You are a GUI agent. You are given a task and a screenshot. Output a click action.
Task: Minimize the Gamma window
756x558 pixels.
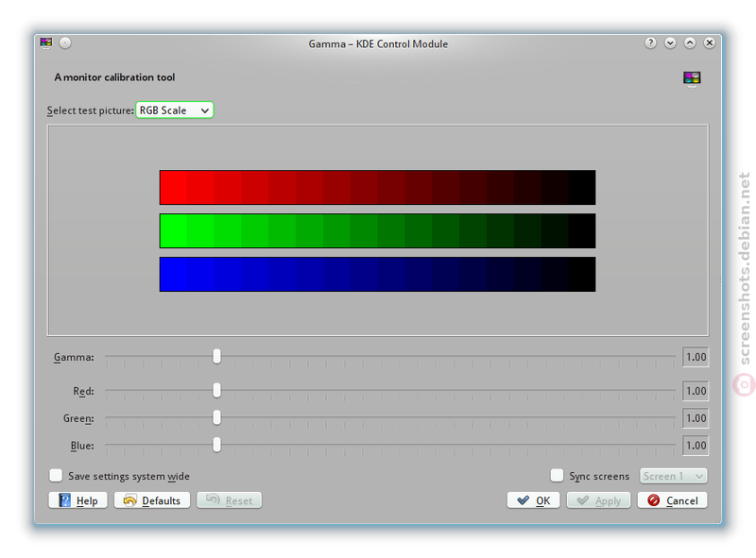click(670, 43)
